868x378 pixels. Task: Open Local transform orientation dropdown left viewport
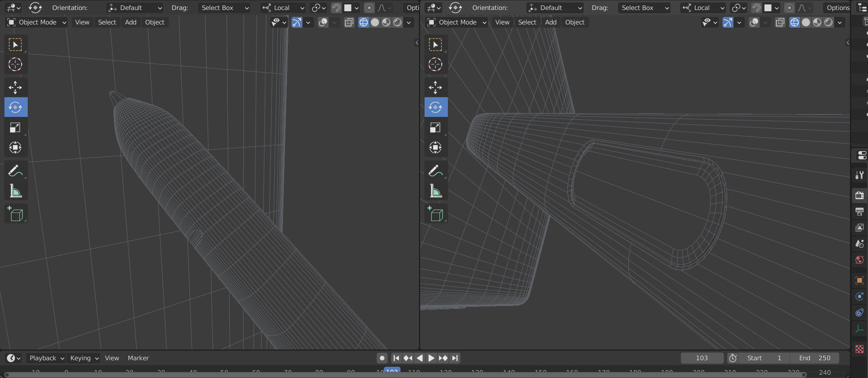point(283,8)
